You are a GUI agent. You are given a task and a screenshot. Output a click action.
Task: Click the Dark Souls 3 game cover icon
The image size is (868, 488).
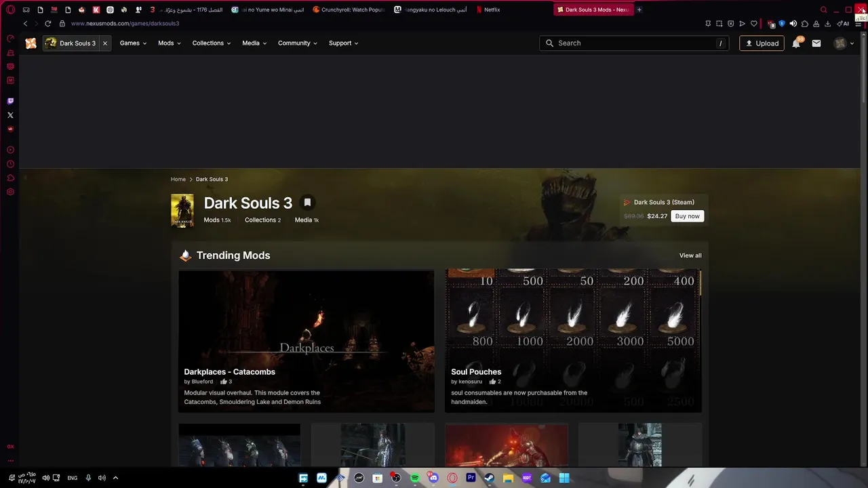coord(182,211)
